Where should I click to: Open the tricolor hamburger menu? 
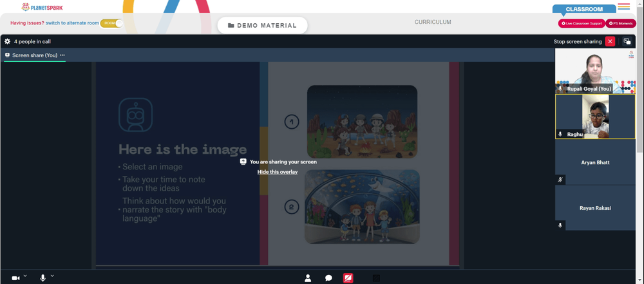pos(623,6)
